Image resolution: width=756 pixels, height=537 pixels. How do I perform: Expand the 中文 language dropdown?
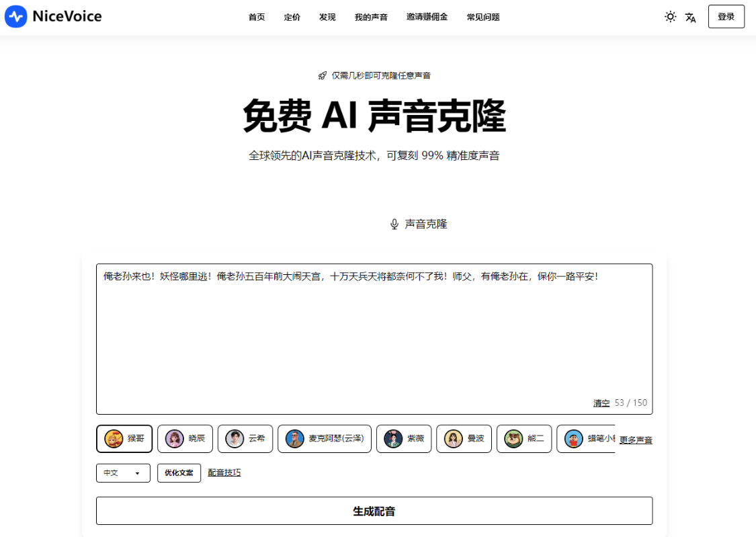pyautogui.click(x=123, y=473)
